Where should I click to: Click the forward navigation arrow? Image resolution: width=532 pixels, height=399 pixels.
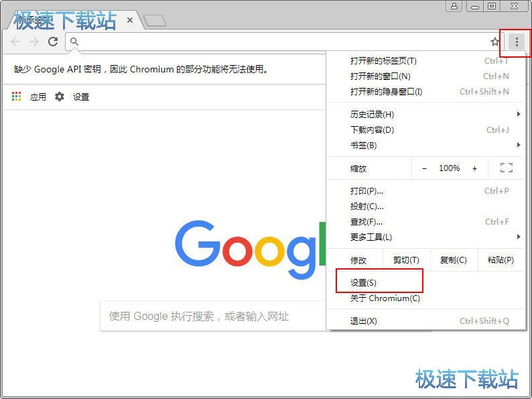pyautogui.click(x=34, y=42)
